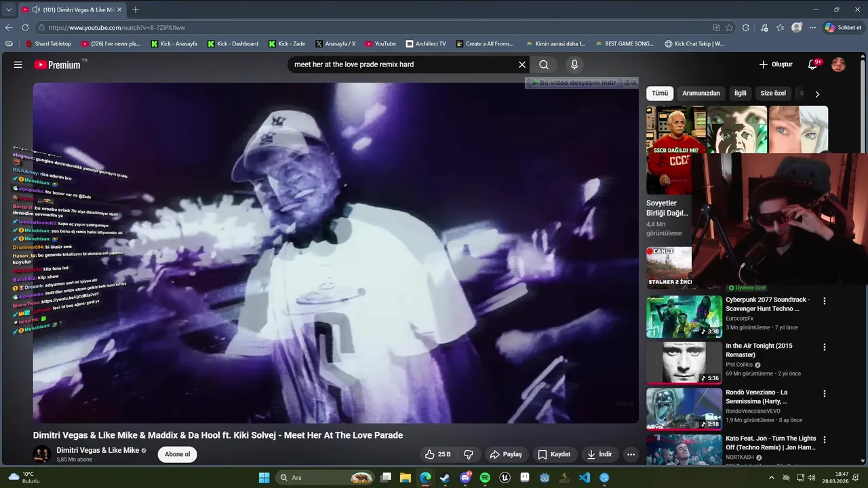Click the Windows taskbar search box
Screen dimensions: 868x488
[326, 478]
